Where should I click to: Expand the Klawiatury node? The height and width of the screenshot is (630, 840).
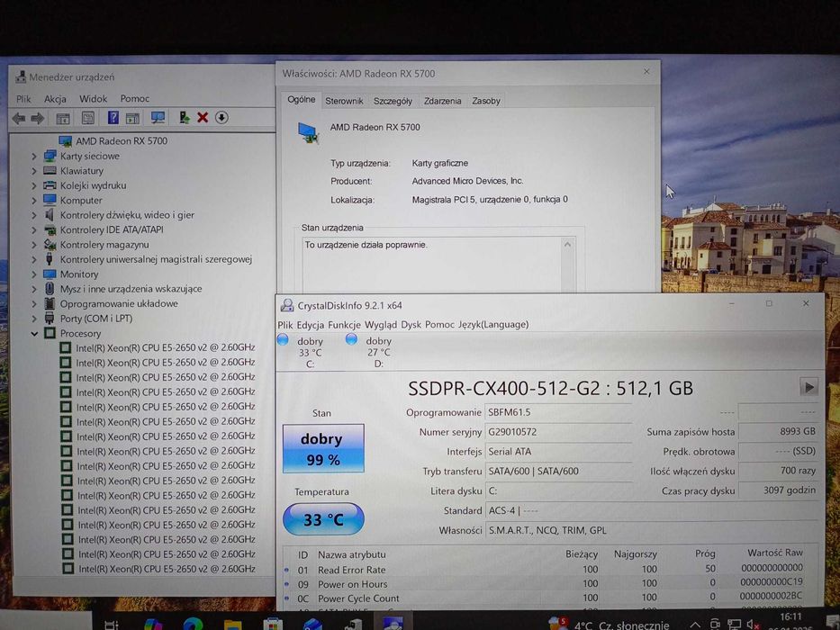pos(34,171)
